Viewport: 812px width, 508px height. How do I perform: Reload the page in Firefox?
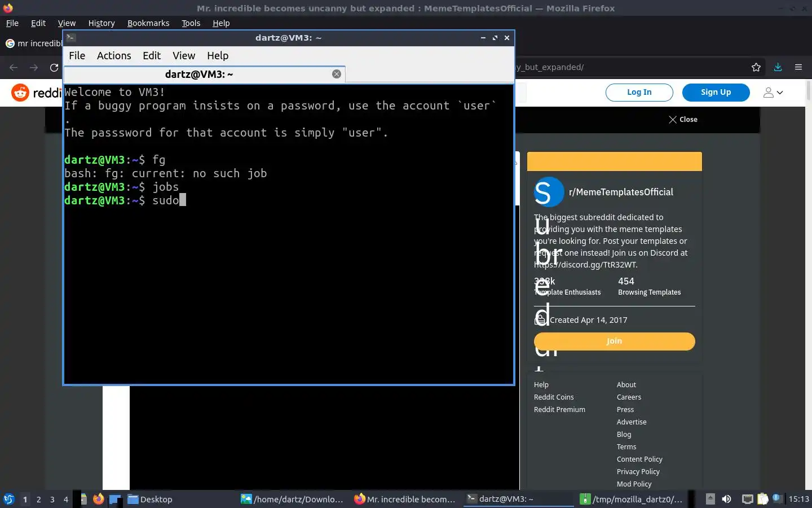click(x=54, y=67)
